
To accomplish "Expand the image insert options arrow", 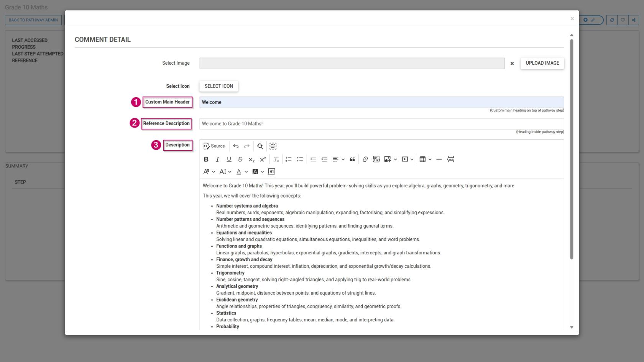I will point(395,159).
